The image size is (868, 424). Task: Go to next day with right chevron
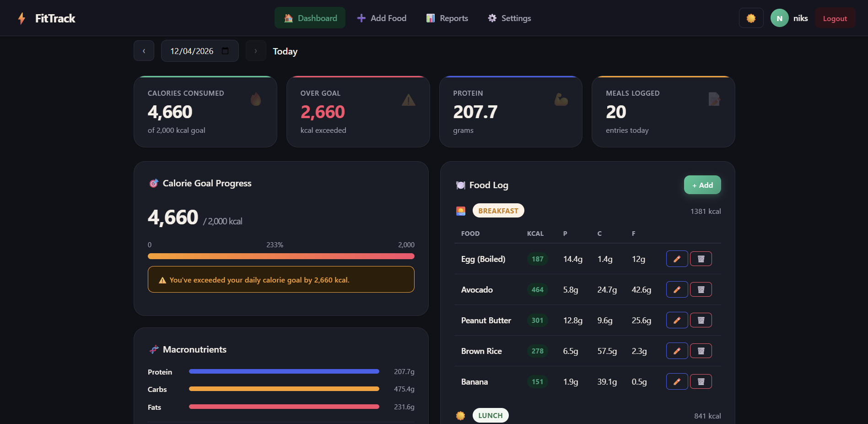256,51
